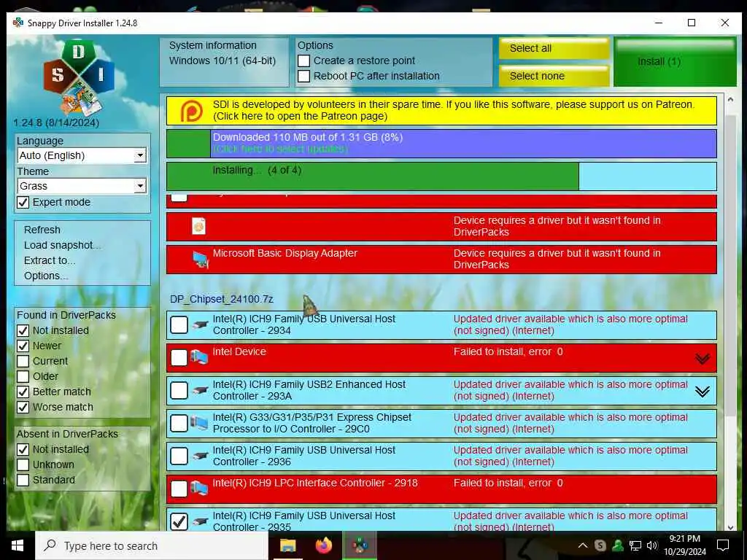
Task: Toggle Worse match checkbox
Action: (x=23, y=407)
